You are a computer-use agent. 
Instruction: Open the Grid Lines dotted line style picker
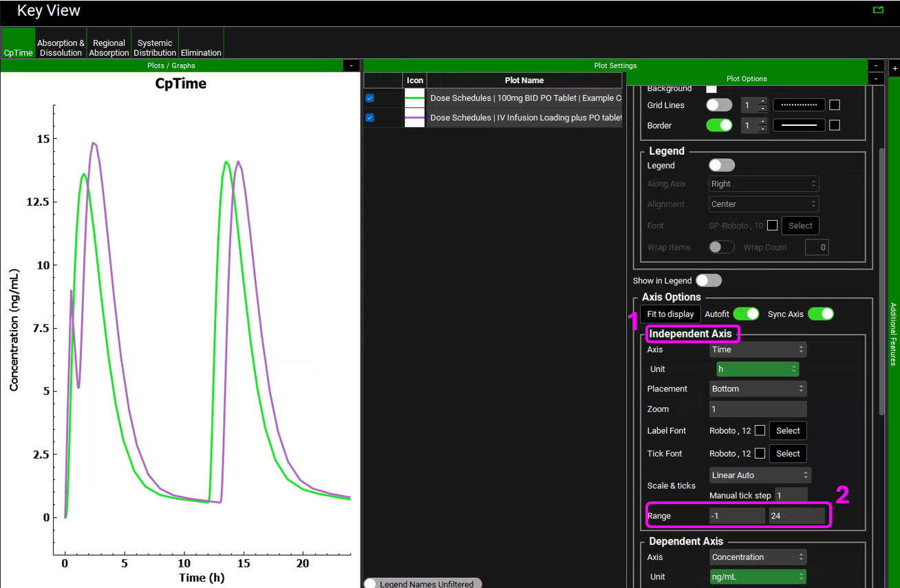point(799,105)
